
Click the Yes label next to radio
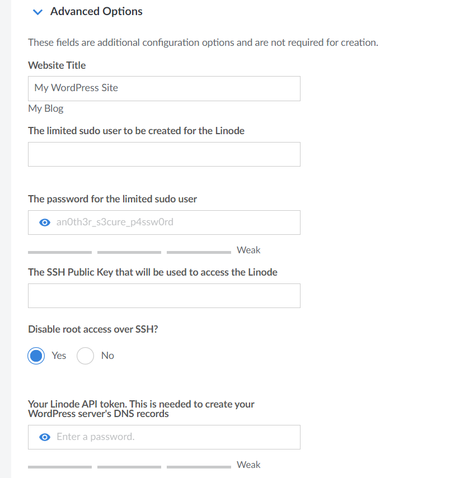pos(59,356)
